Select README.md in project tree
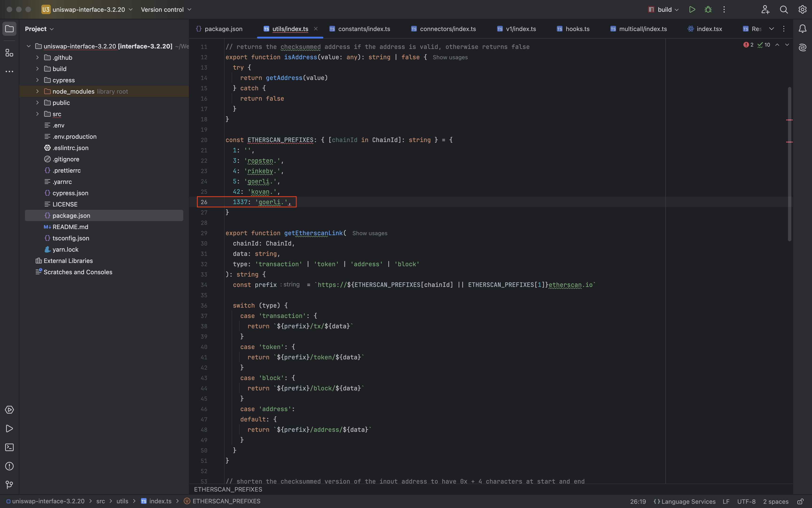The width and height of the screenshot is (812, 508). tap(70, 227)
